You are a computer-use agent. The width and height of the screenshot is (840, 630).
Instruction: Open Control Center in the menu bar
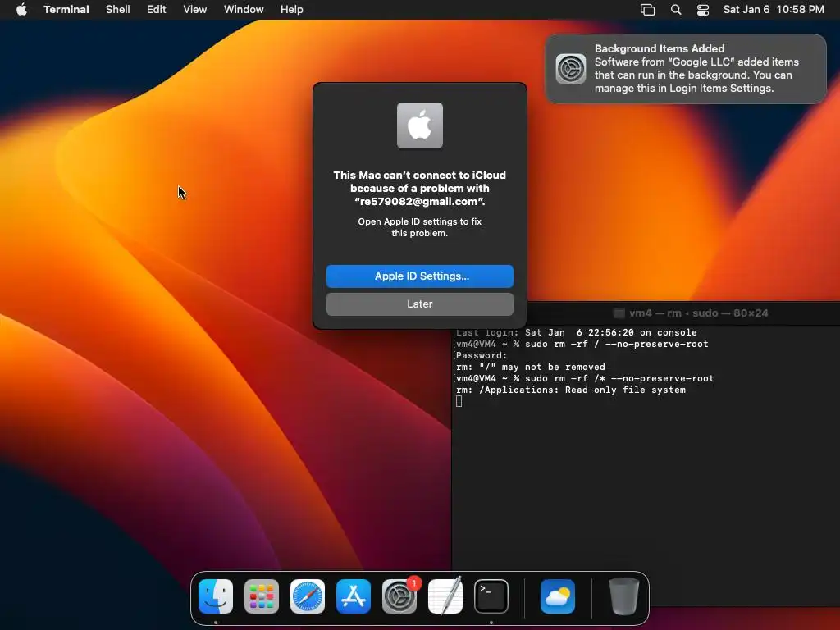pos(703,9)
